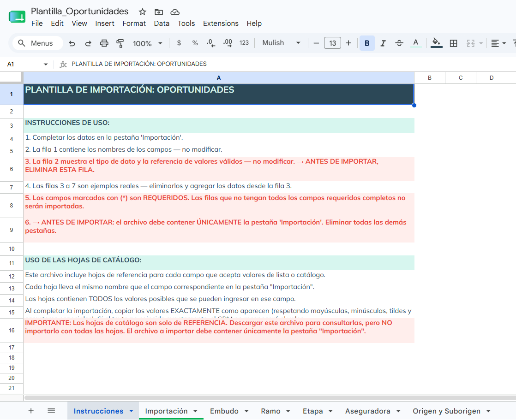The height and width of the screenshot is (420, 516).
Task: Open the Data menu
Action: tap(162, 24)
